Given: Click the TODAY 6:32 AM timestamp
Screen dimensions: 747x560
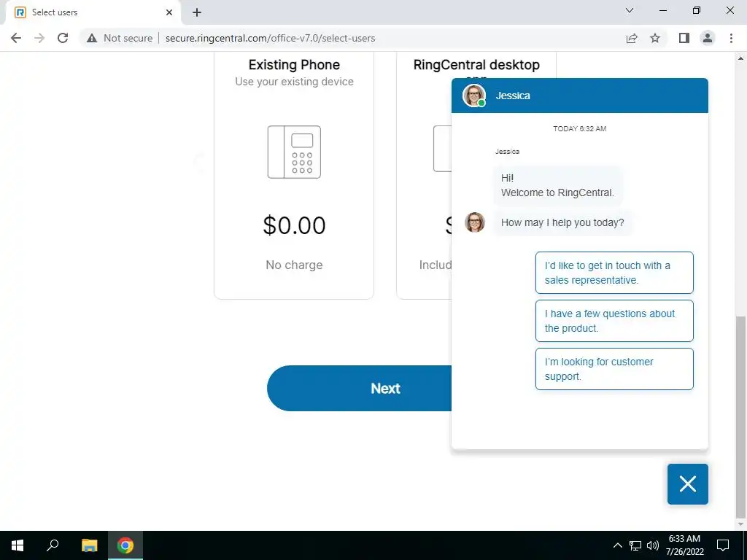Looking at the screenshot, I should 579,128.
